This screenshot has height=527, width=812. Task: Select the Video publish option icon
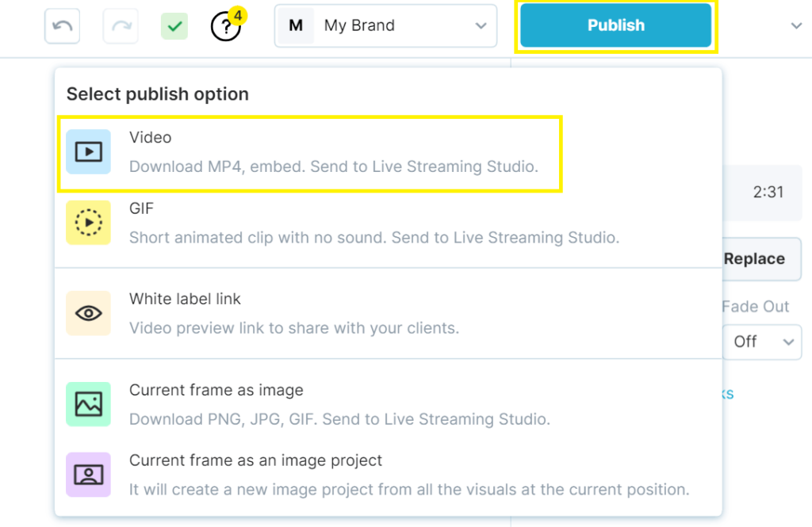coord(87,151)
